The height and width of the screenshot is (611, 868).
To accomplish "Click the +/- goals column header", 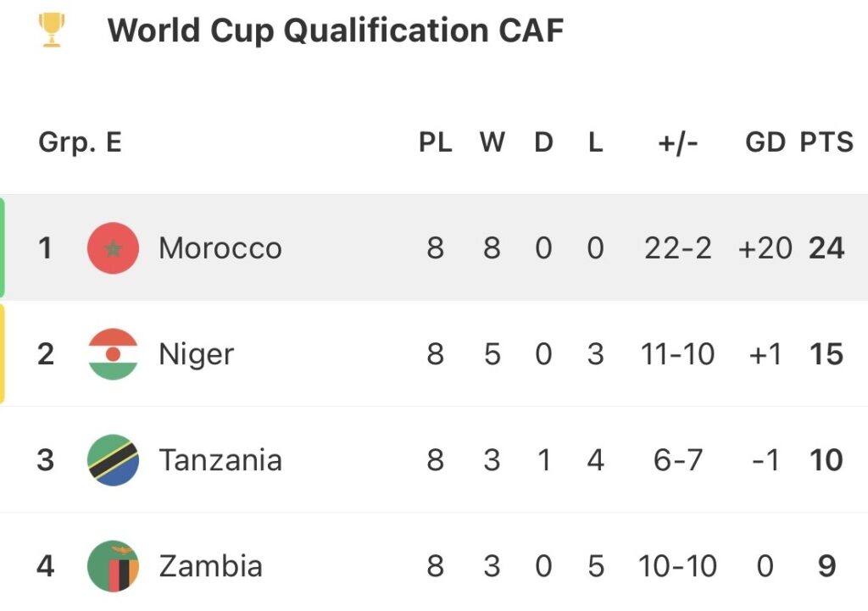I will click(678, 142).
